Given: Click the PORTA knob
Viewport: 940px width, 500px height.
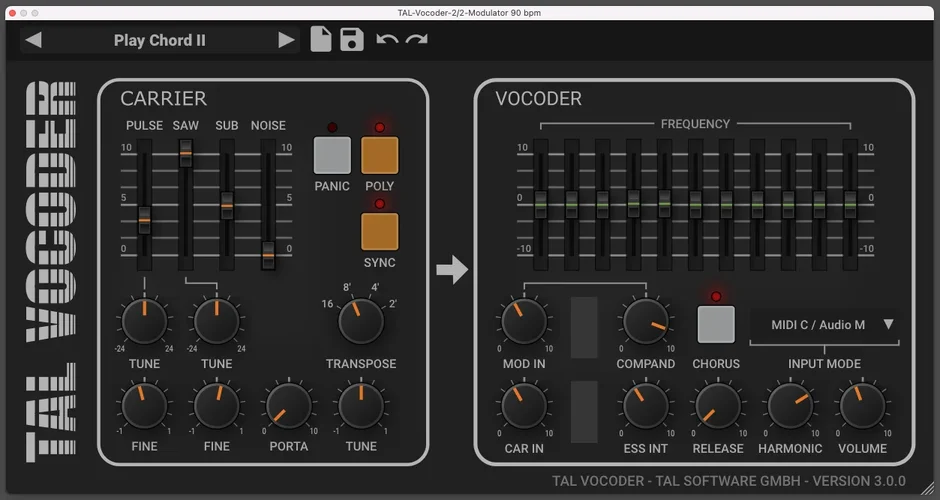Looking at the screenshot, I should (x=289, y=407).
